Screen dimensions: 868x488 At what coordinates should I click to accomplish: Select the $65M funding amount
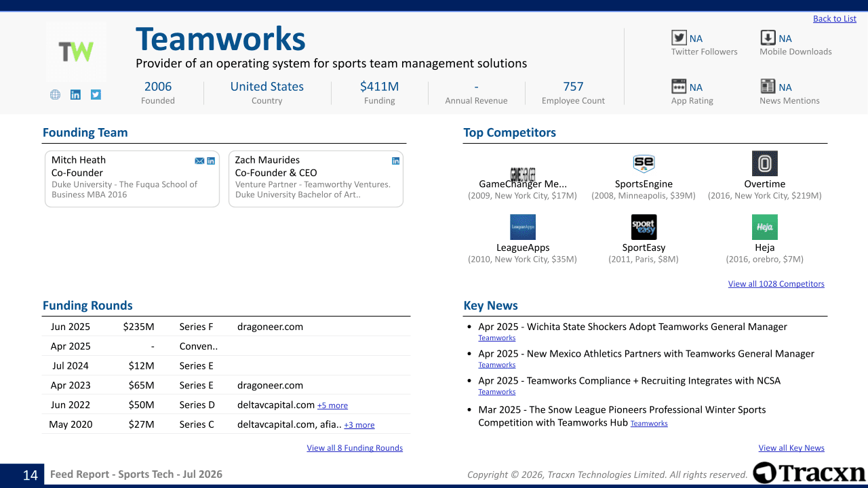point(141,386)
